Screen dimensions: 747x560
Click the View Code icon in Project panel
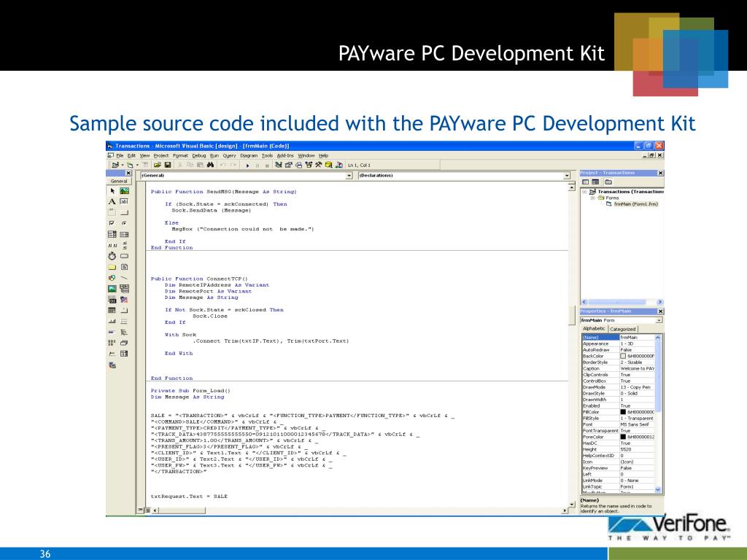tap(586, 182)
